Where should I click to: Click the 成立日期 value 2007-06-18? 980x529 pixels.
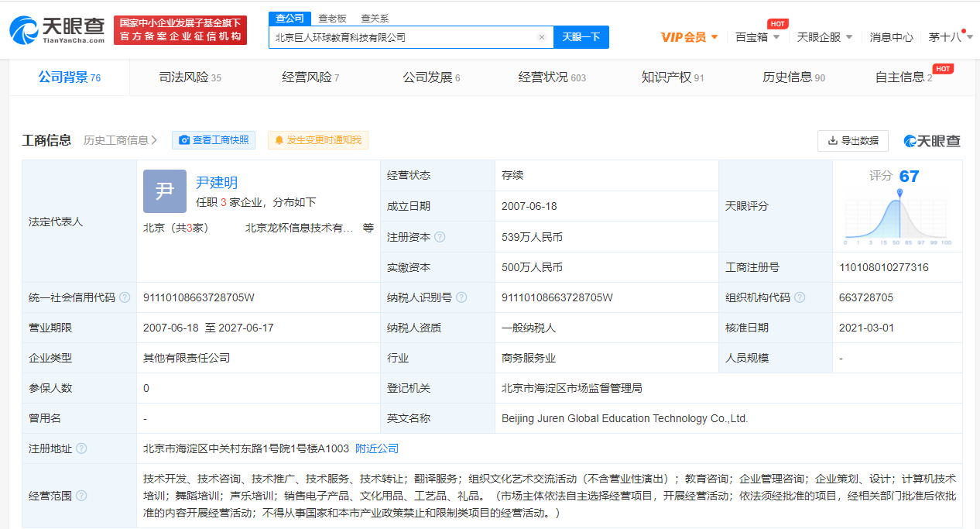pos(529,206)
